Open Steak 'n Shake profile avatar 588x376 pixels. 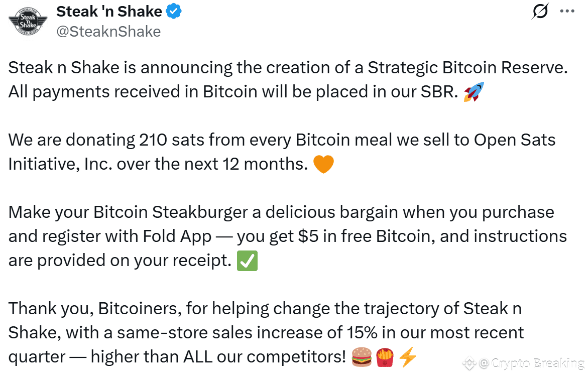28,22
